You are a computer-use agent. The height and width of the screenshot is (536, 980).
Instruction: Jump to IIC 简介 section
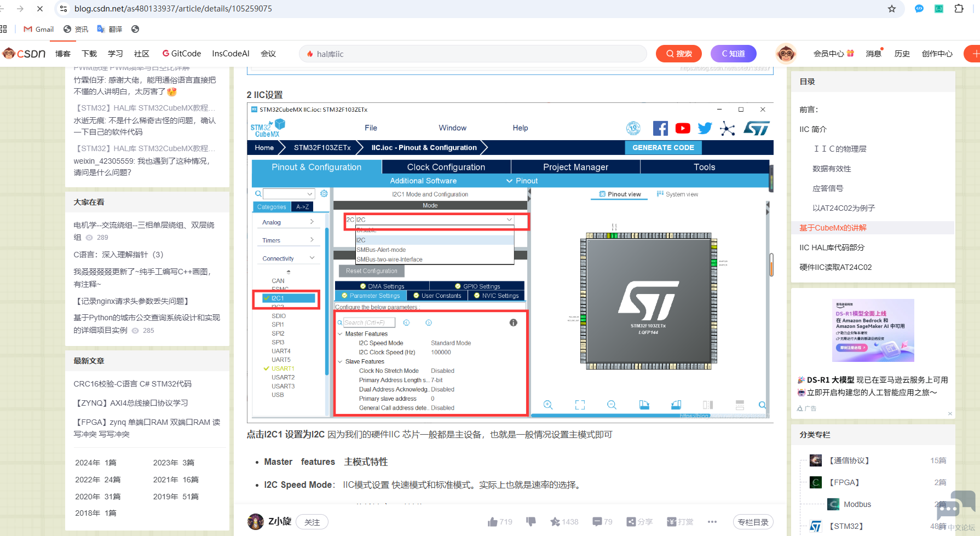coord(813,129)
